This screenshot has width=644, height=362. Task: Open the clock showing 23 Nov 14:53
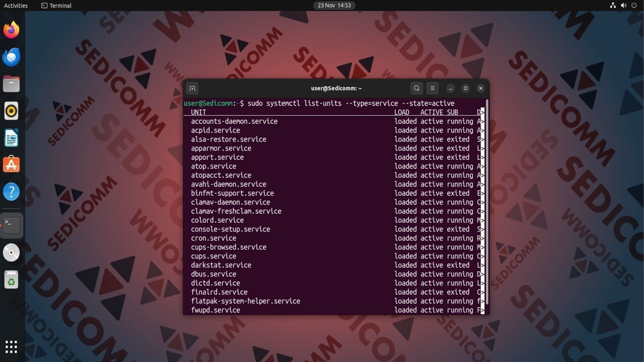coord(334,5)
